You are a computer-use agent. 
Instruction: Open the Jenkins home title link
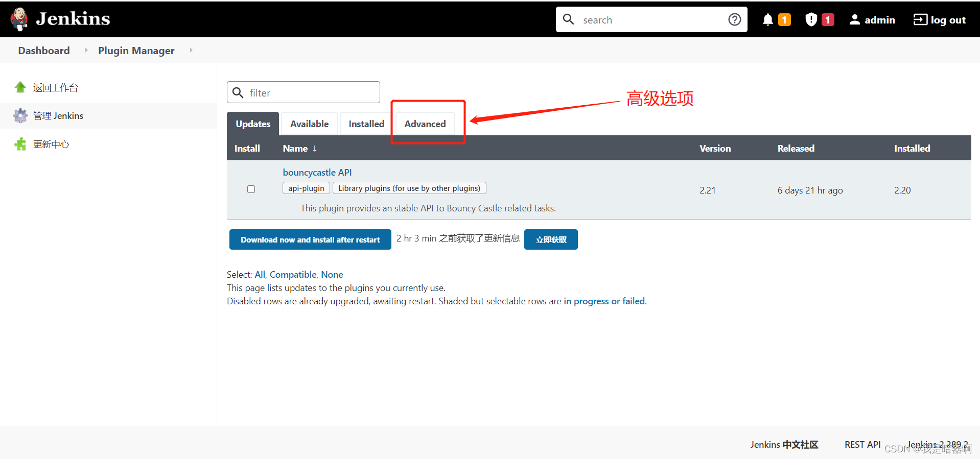tap(73, 19)
